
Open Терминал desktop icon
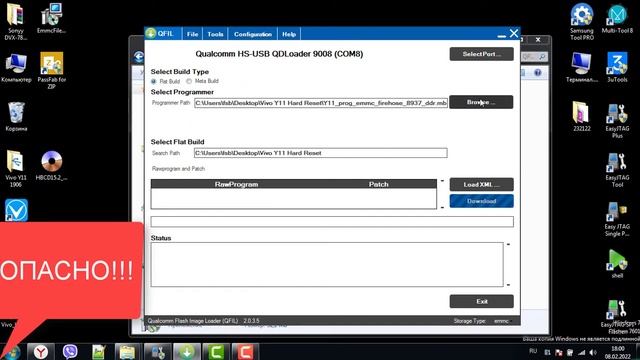[x=582, y=67]
